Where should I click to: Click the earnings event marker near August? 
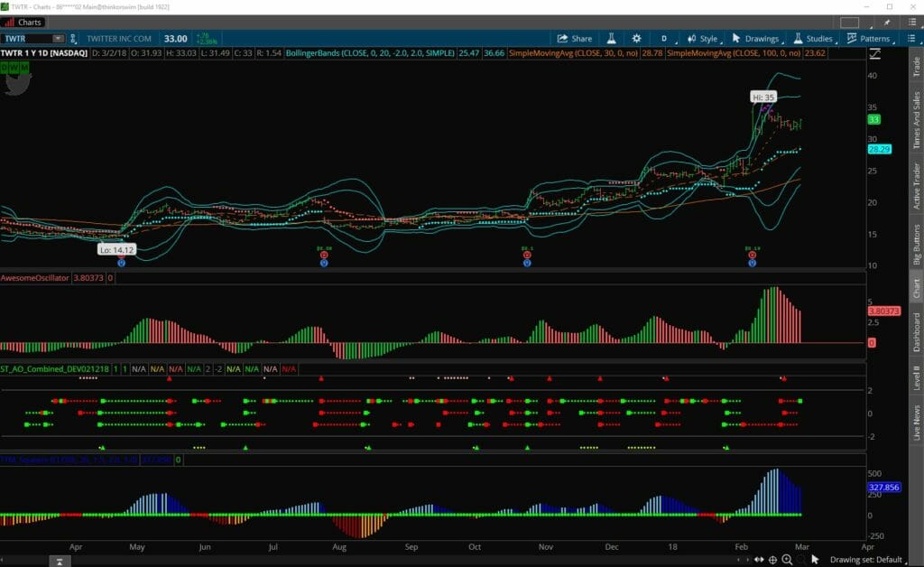click(324, 256)
